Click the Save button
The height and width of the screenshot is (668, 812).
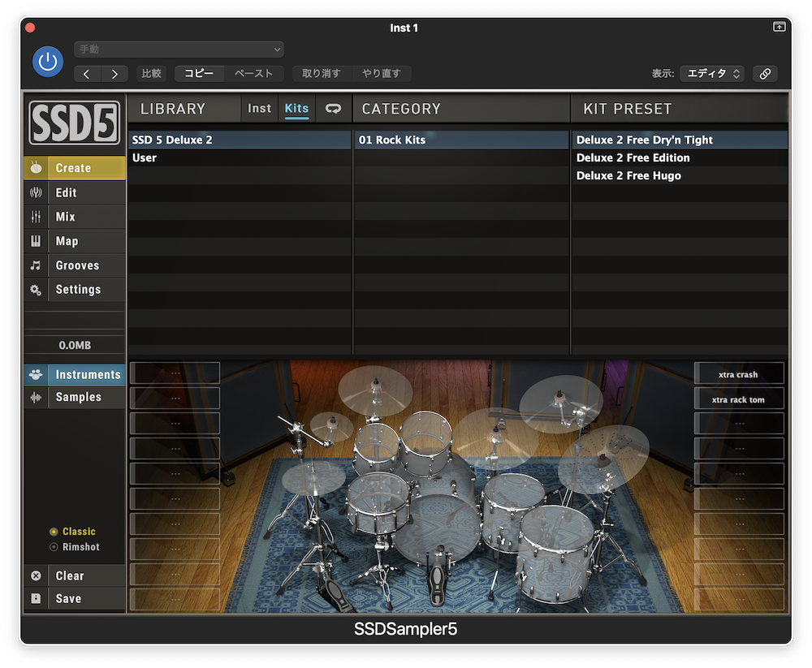[75, 599]
